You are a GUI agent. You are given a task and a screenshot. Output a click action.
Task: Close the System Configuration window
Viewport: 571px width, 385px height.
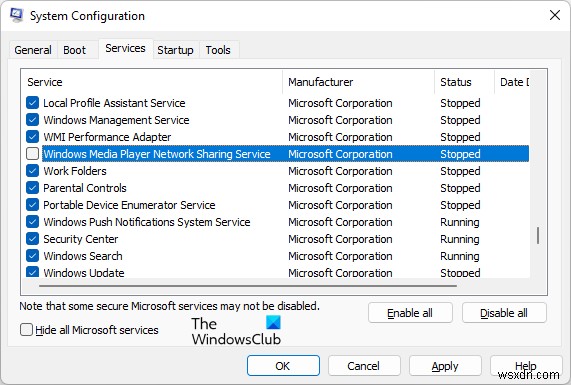(x=555, y=15)
